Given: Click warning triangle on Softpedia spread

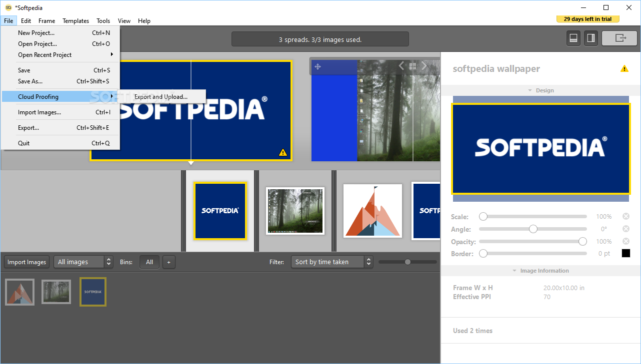Looking at the screenshot, I should tap(283, 152).
